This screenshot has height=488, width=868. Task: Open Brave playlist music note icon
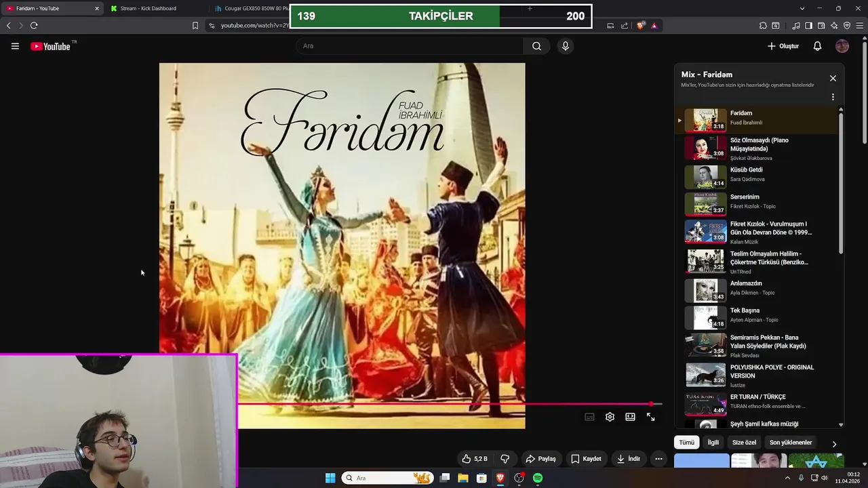(x=796, y=26)
